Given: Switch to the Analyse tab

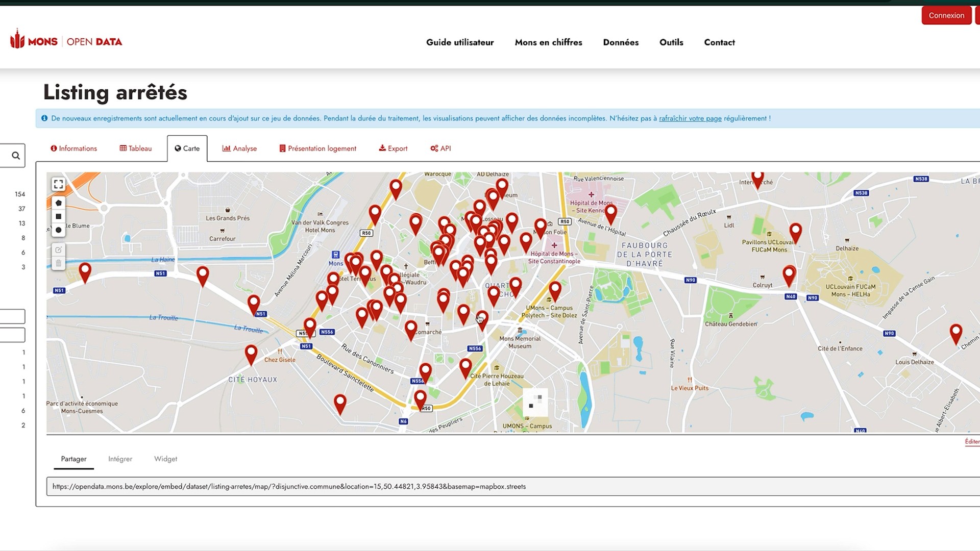Looking at the screenshot, I should pyautogui.click(x=239, y=148).
